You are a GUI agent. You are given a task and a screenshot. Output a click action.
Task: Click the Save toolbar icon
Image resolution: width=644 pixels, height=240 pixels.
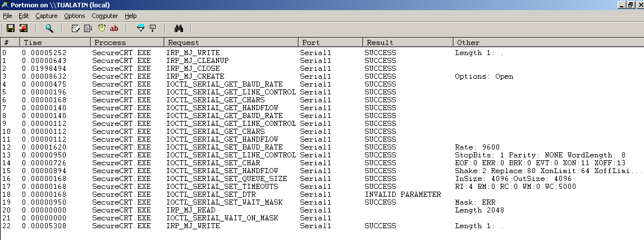pos(10,28)
